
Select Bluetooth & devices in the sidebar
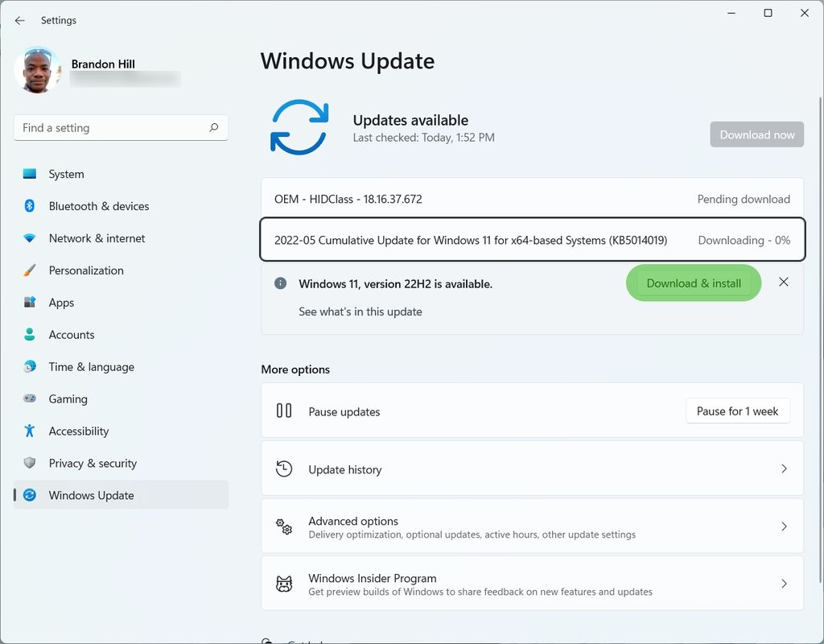point(98,206)
